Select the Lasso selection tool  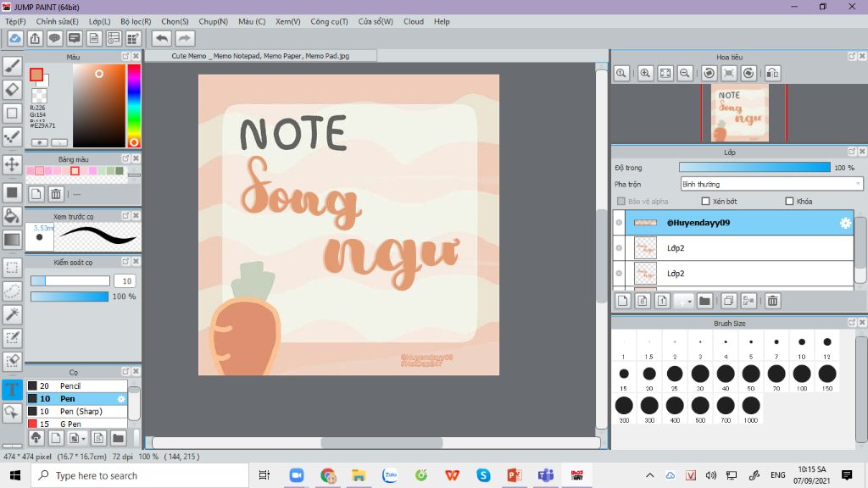click(12, 291)
